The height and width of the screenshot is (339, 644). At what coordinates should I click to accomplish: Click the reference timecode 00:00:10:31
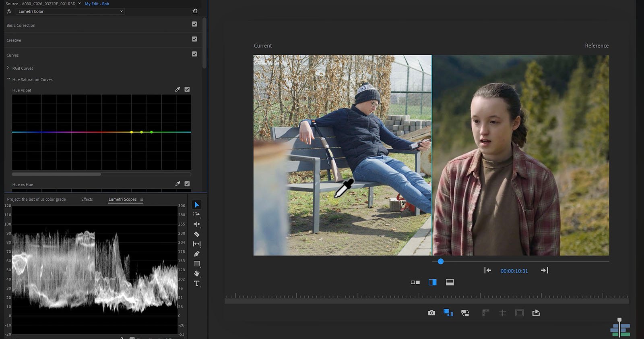tap(514, 271)
